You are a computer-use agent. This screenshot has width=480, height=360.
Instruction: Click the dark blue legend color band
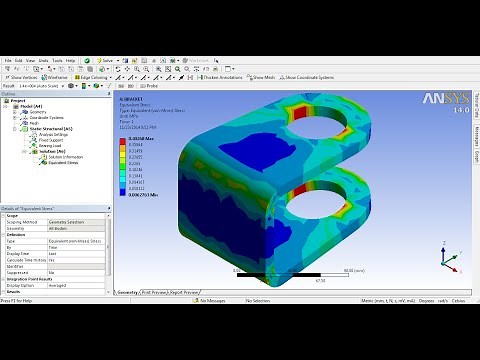coord(123,192)
